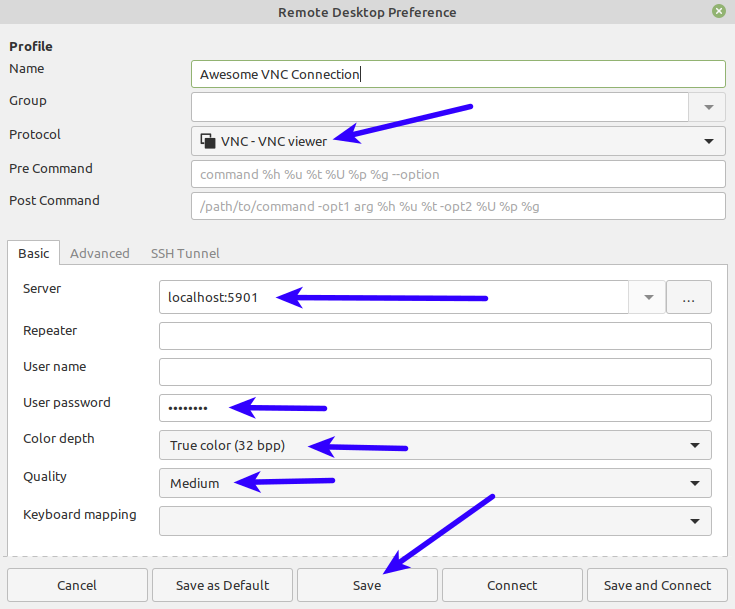Click the Save as Default button
The width and height of the screenshot is (735, 609).
click(x=222, y=585)
